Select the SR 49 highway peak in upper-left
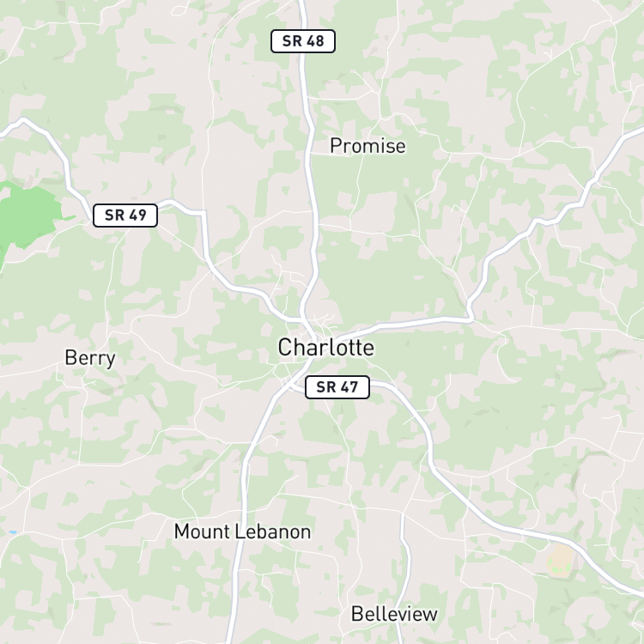The width and height of the screenshot is (644, 644). pos(23,120)
